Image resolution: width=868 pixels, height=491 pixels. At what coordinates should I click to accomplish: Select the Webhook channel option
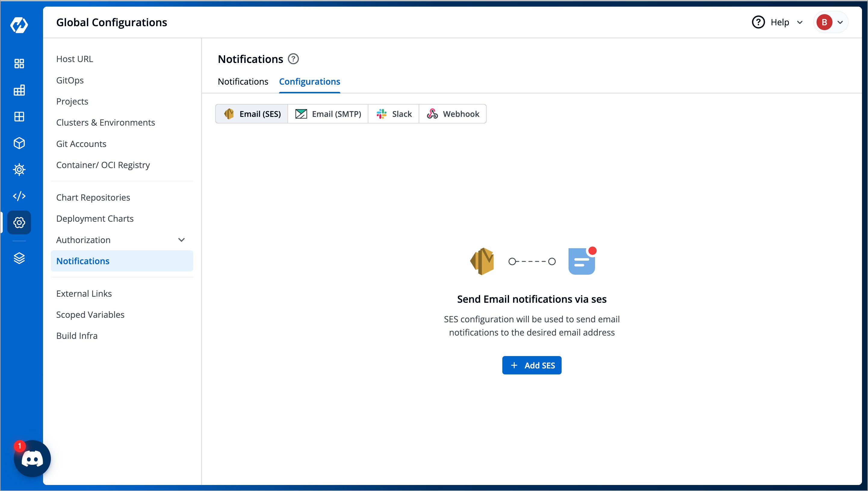pyautogui.click(x=453, y=114)
